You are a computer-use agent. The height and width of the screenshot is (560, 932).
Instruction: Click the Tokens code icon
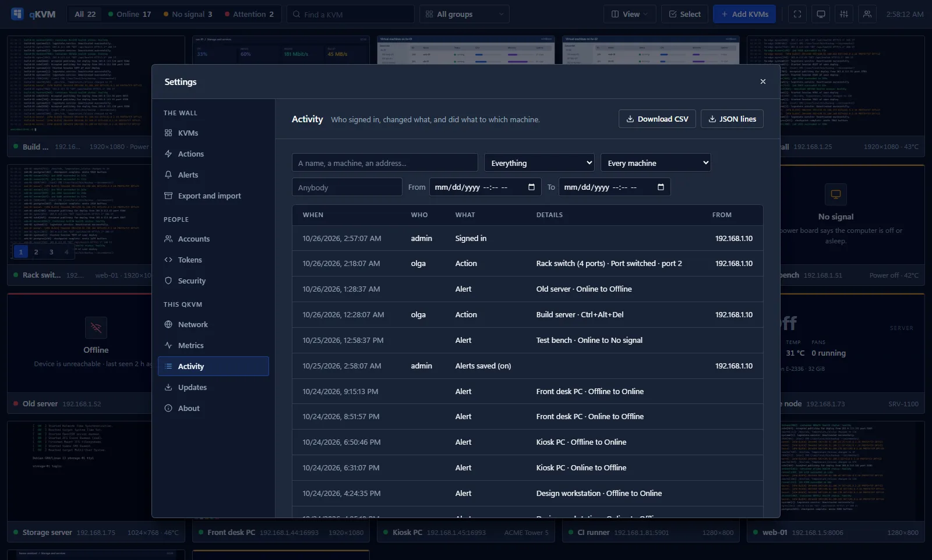click(x=168, y=260)
